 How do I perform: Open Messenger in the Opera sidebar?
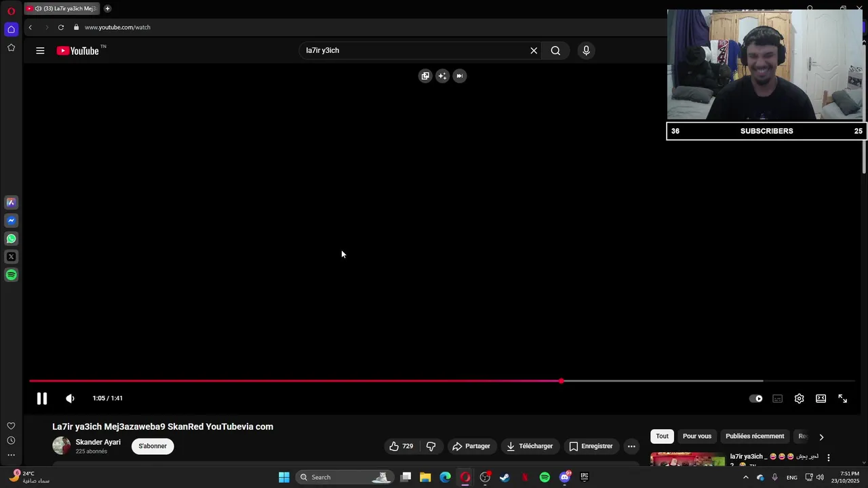click(x=11, y=220)
